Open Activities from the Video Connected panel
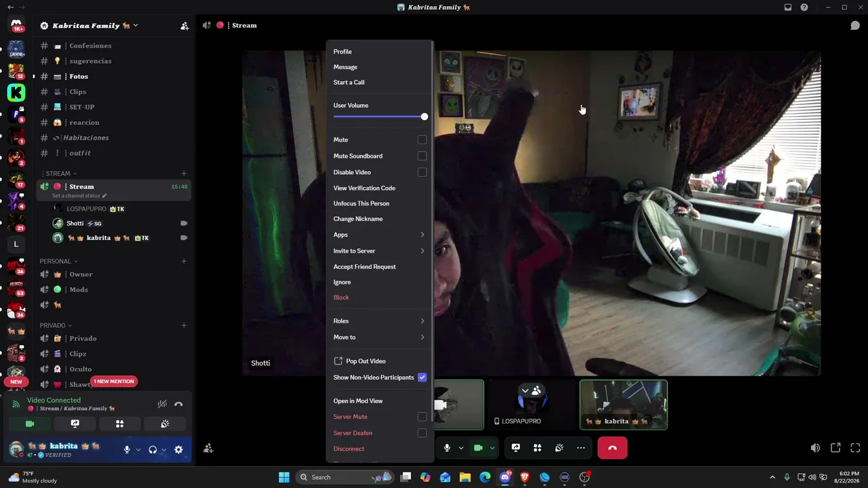Image resolution: width=868 pixels, height=488 pixels. [x=119, y=424]
